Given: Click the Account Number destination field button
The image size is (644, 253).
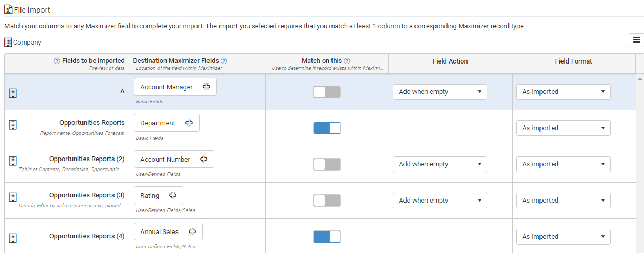Looking at the screenshot, I should (x=174, y=160).
